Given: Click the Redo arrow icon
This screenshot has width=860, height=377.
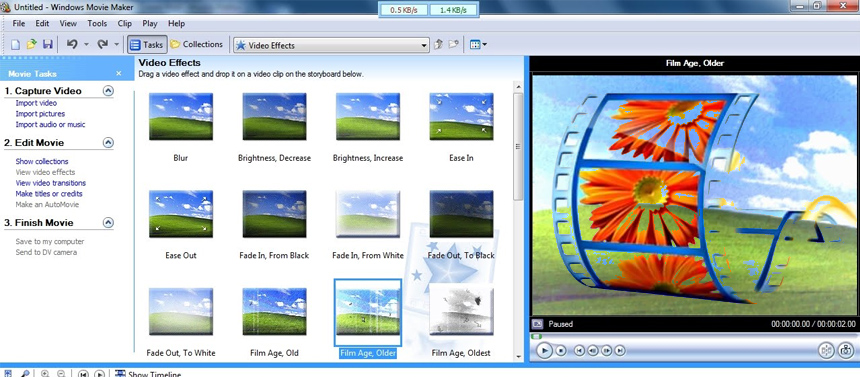Looking at the screenshot, I should click(102, 45).
